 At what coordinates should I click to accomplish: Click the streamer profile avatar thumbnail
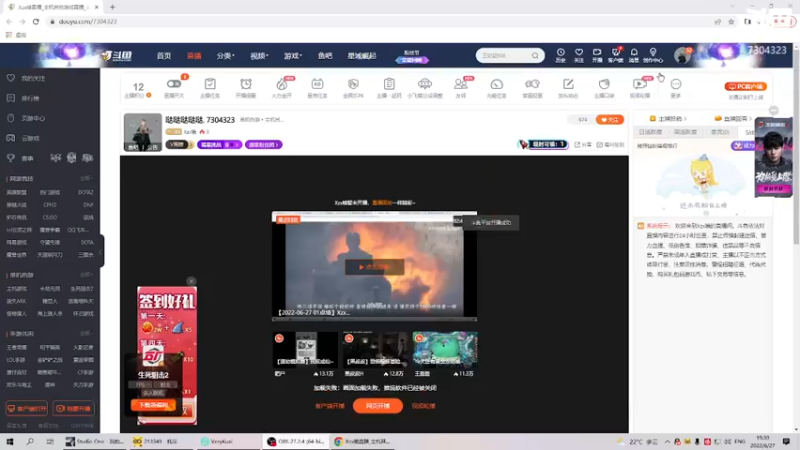coord(142,132)
